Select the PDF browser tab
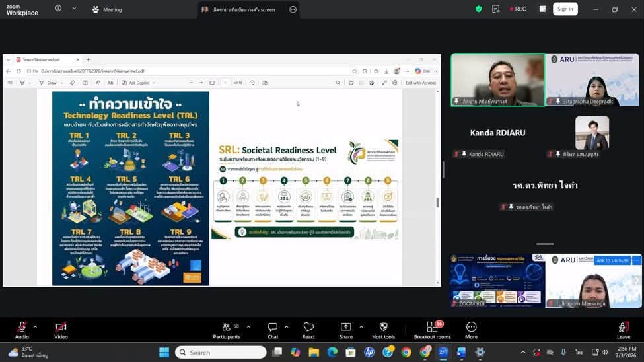Viewport: 644px width, 362px height. 45,60
